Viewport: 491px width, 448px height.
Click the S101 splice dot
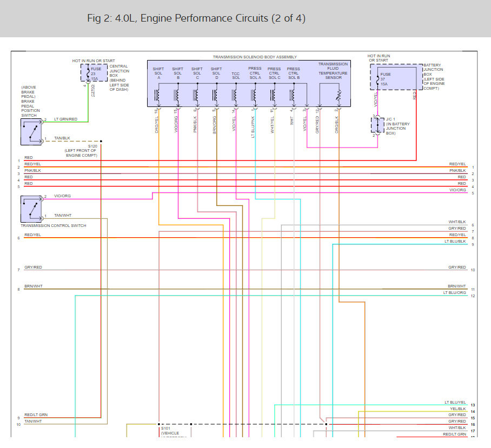tap(159, 424)
